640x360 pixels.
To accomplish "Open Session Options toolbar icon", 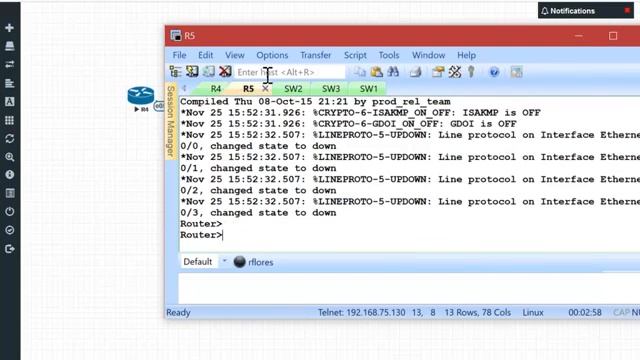I will [x=438, y=72].
